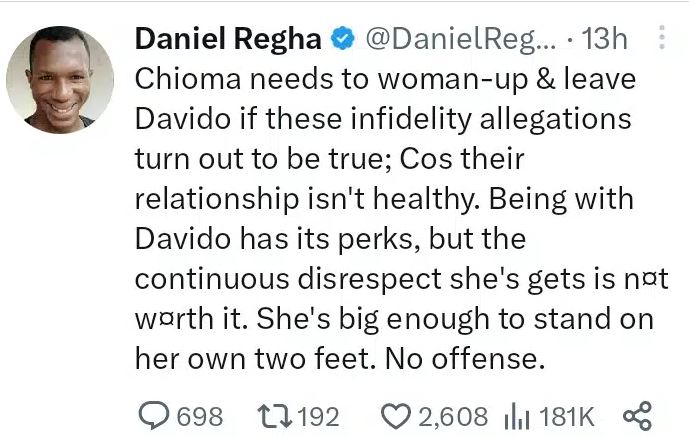Click the blue verified badge
The height and width of the screenshot is (437, 689).
tap(341, 39)
